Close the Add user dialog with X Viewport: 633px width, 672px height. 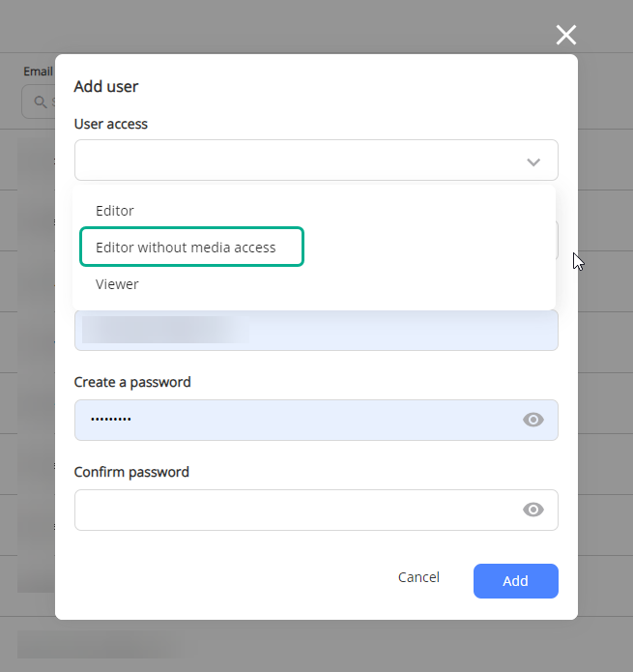point(565,35)
